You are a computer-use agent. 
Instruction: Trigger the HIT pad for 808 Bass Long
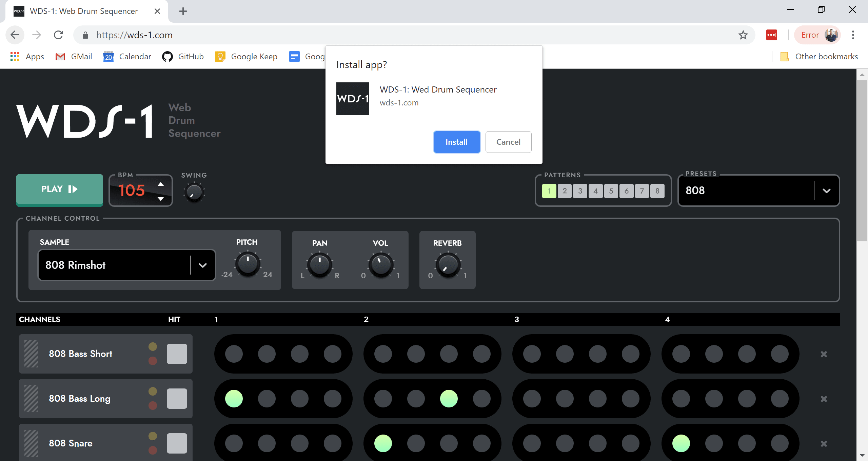click(x=177, y=399)
